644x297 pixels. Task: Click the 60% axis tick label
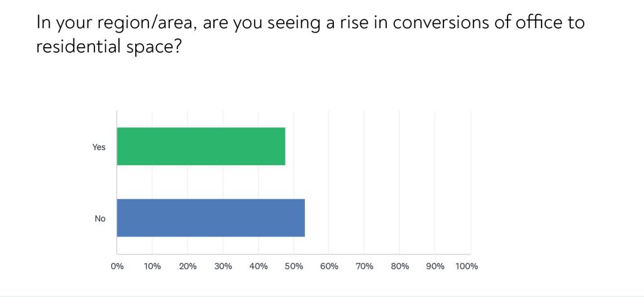[x=329, y=266]
